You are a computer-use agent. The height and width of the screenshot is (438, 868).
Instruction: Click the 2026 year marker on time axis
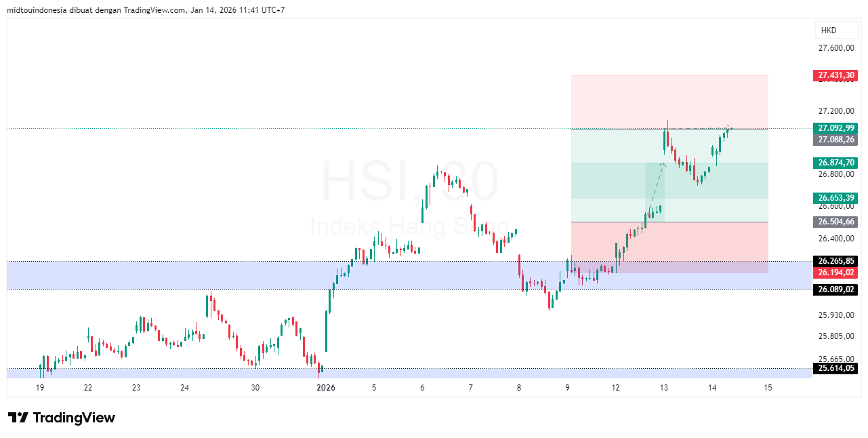coord(326,388)
